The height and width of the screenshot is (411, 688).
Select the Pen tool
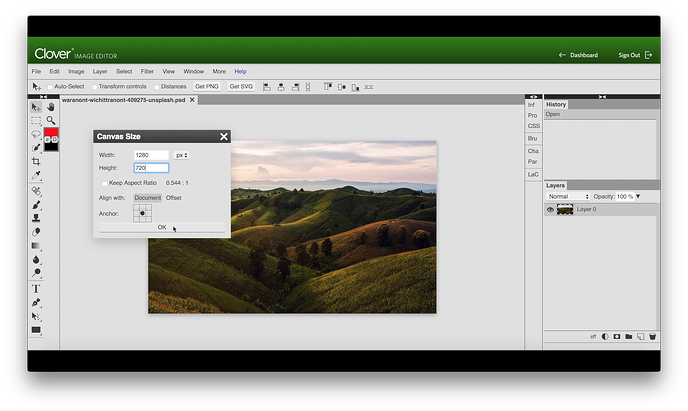36,303
